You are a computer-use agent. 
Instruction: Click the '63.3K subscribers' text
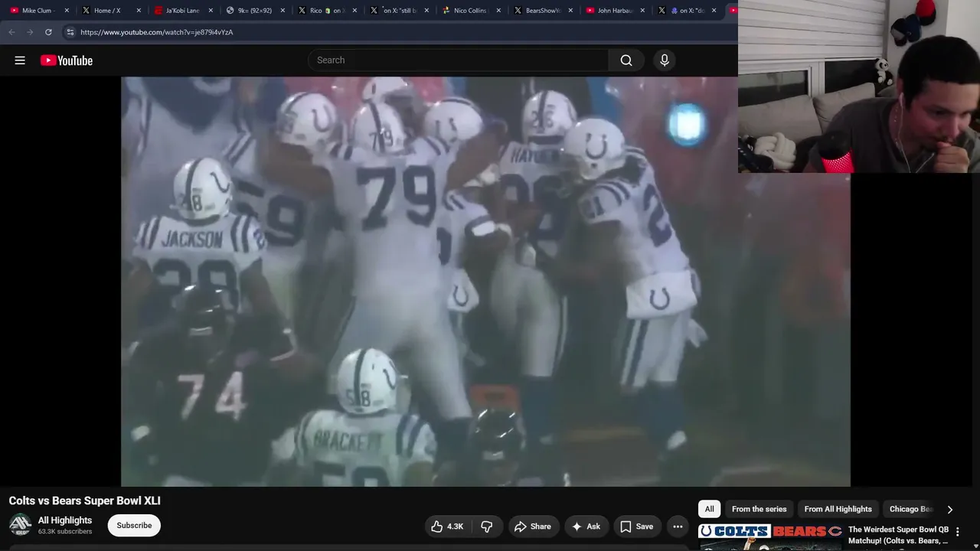65,532
